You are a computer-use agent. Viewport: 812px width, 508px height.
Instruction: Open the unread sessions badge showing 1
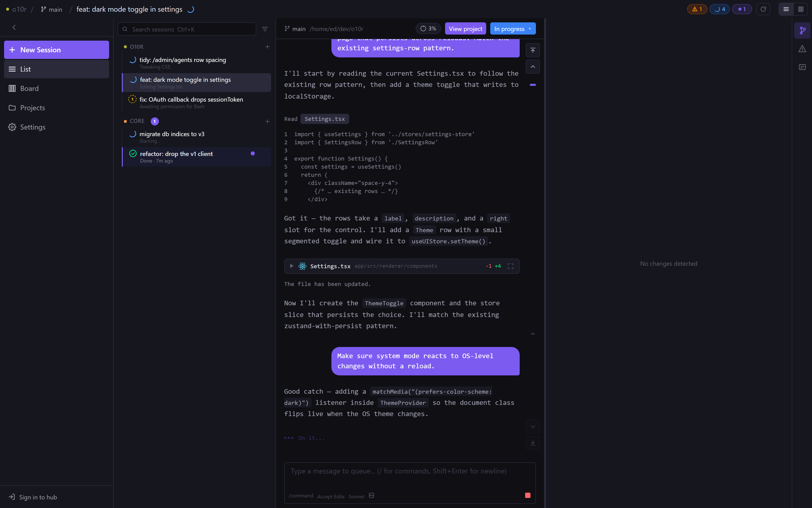(x=741, y=9)
